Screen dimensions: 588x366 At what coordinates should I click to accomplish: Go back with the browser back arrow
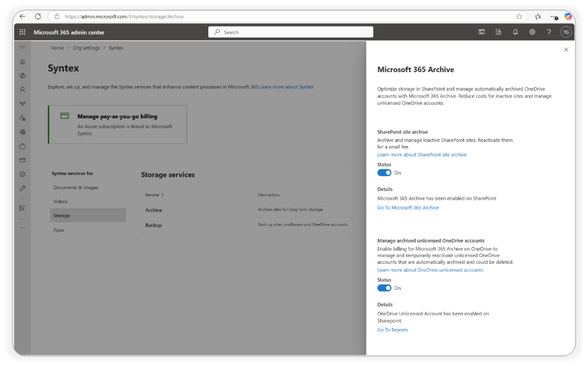(x=23, y=17)
